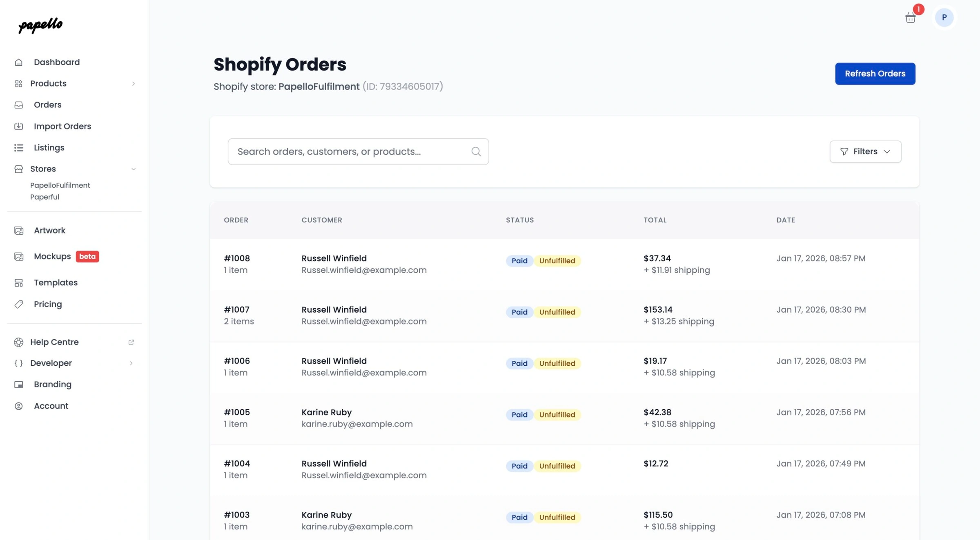
Task: Open the shopping cart with notification badge
Action: pos(910,17)
